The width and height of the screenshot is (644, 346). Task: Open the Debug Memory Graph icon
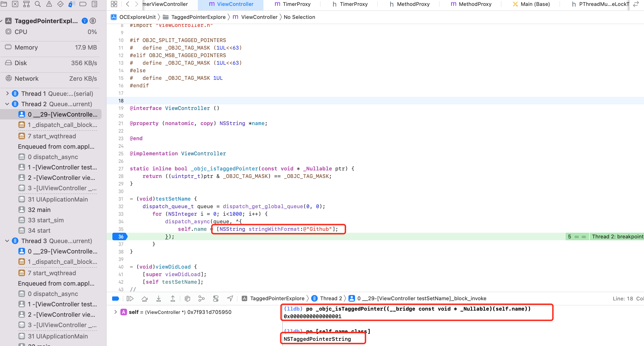point(202,299)
